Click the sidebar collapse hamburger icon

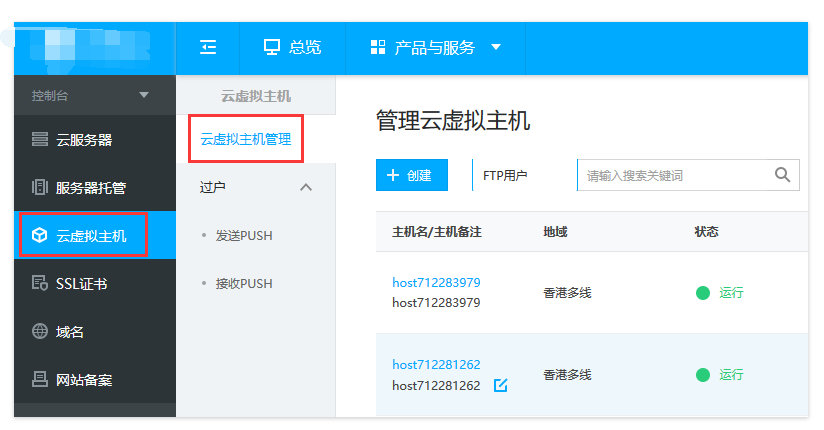pyautogui.click(x=208, y=47)
